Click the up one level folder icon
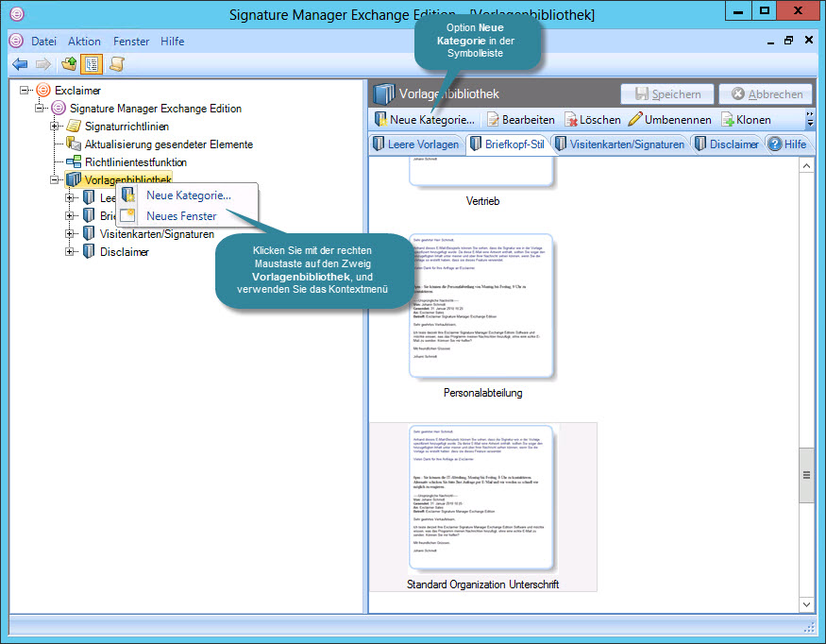Viewport: 826px width, 644px height. tap(69, 64)
